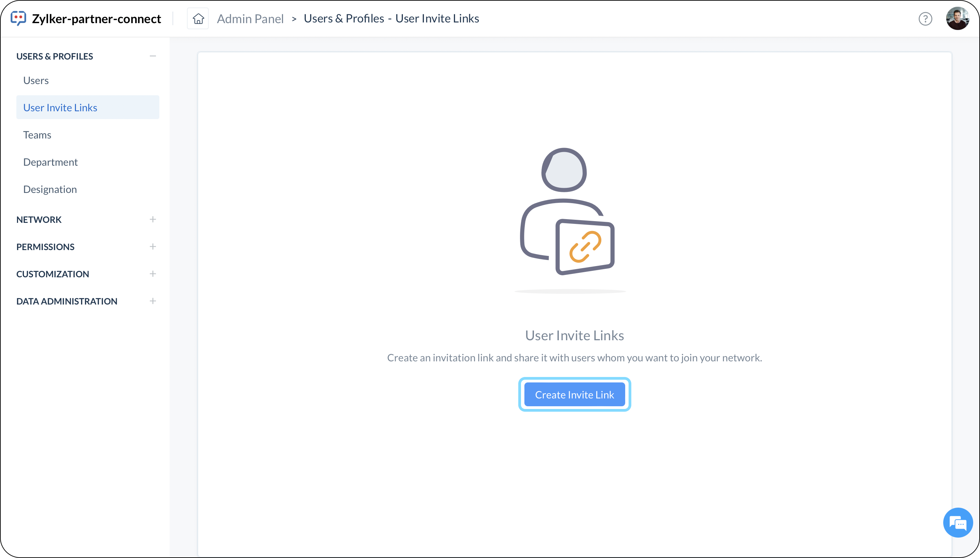
Task: Open the Designation menu item
Action: coord(88,189)
